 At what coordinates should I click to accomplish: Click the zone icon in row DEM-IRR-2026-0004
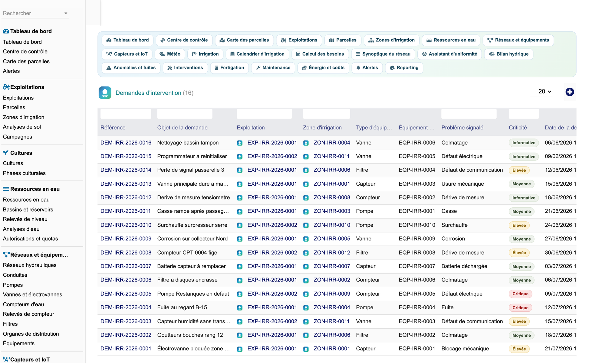click(306, 308)
